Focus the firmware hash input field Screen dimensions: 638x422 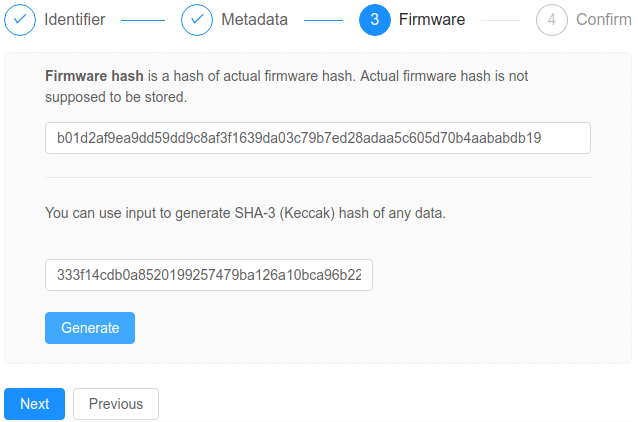click(x=318, y=138)
